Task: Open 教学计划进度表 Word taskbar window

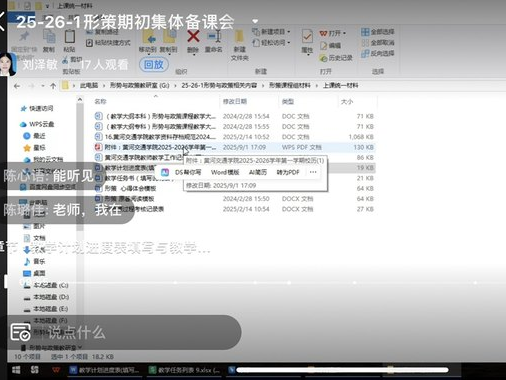Action: 105,370
